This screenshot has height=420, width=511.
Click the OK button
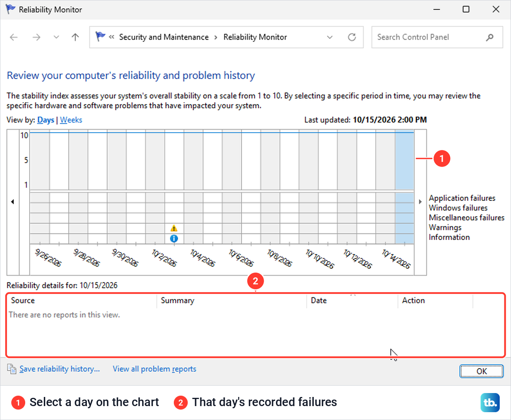[481, 371]
